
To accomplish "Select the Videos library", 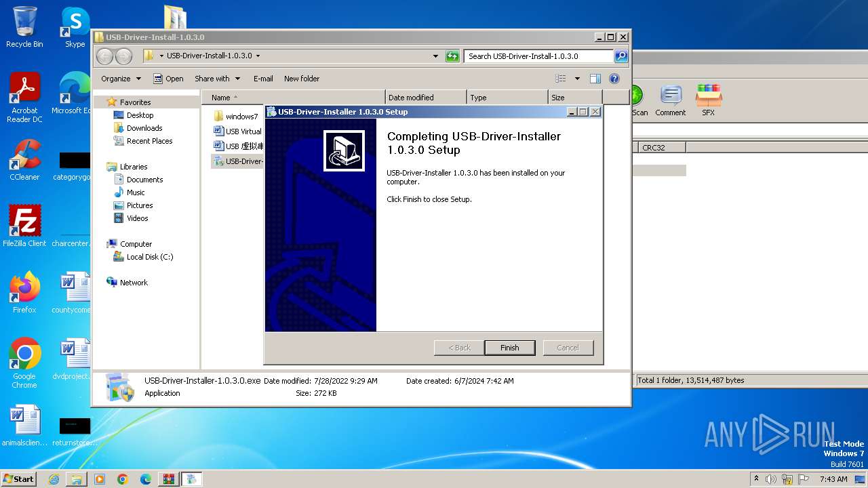I will [137, 218].
